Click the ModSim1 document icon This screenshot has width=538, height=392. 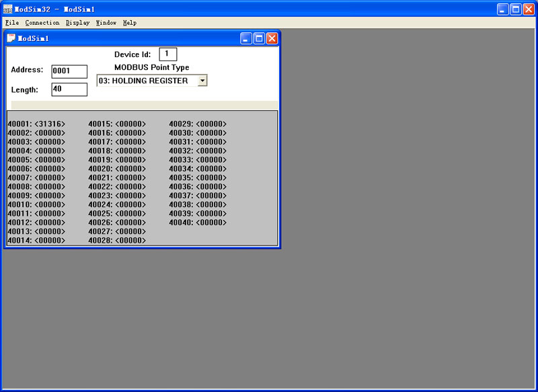[x=11, y=38]
